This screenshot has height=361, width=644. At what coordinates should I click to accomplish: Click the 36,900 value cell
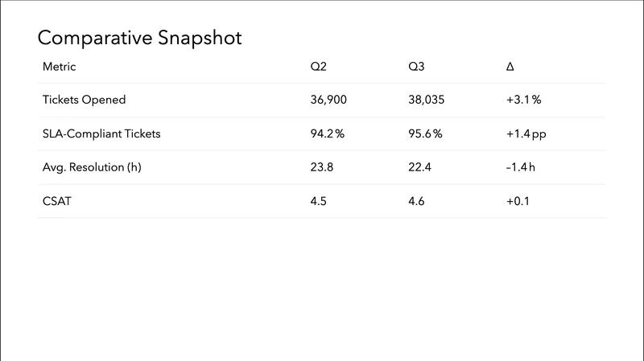(329, 101)
